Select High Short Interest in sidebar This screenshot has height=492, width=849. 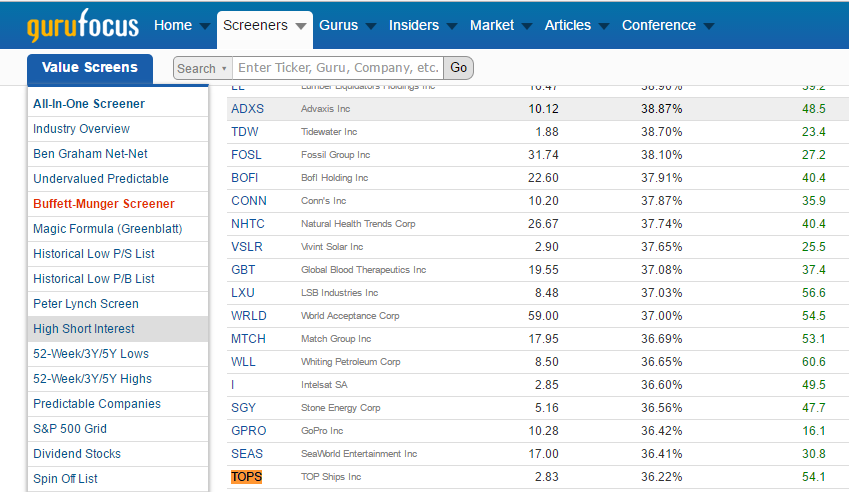[84, 329]
